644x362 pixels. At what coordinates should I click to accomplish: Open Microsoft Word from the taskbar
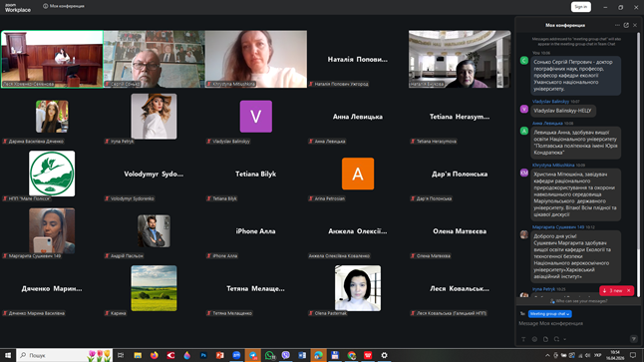pos(302,355)
